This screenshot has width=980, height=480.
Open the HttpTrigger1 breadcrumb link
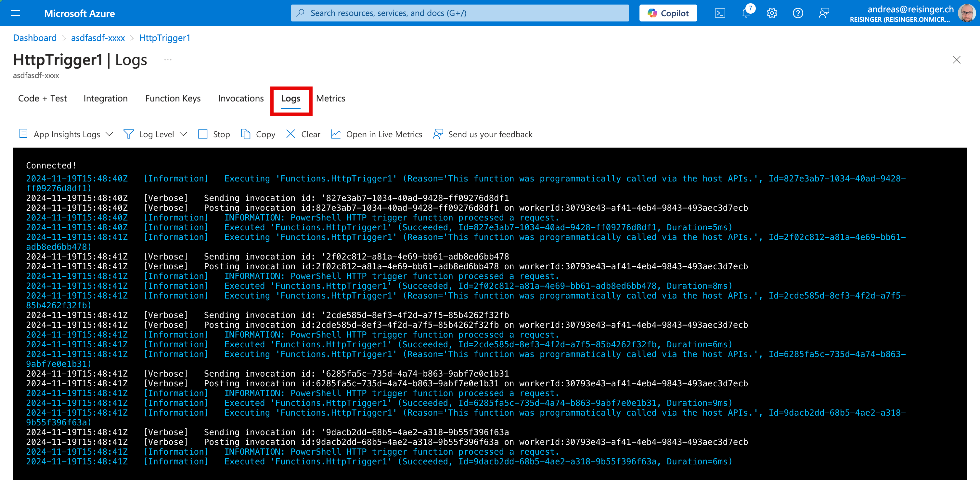[x=164, y=38]
